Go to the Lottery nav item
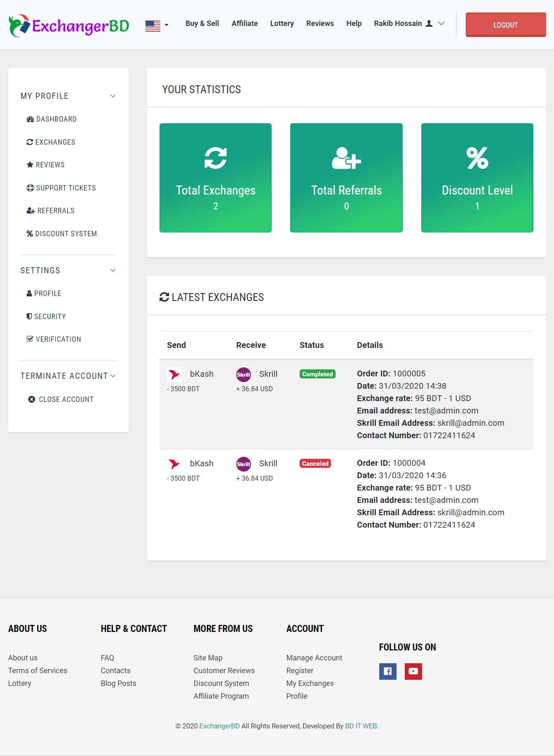554x756 pixels. (282, 23)
